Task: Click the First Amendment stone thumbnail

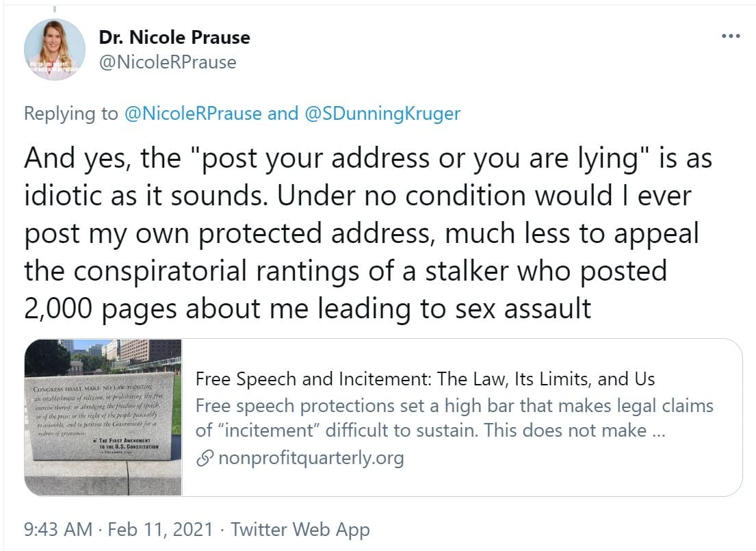Action: [103, 417]
